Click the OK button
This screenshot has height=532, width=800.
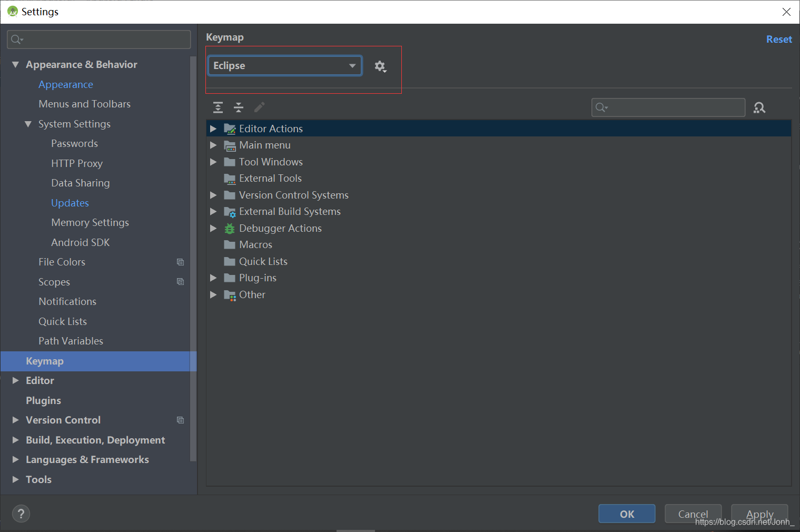click(627, 514)
